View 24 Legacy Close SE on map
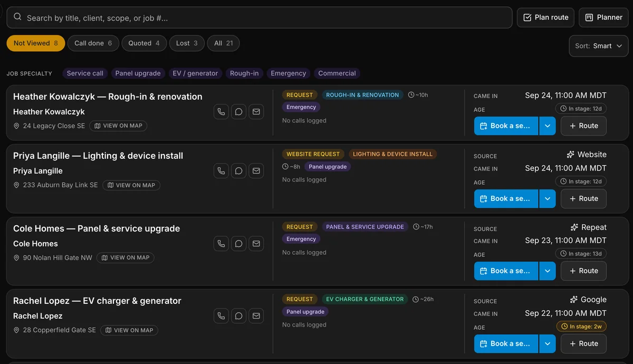The image size is (633, 364). point(118,126)
